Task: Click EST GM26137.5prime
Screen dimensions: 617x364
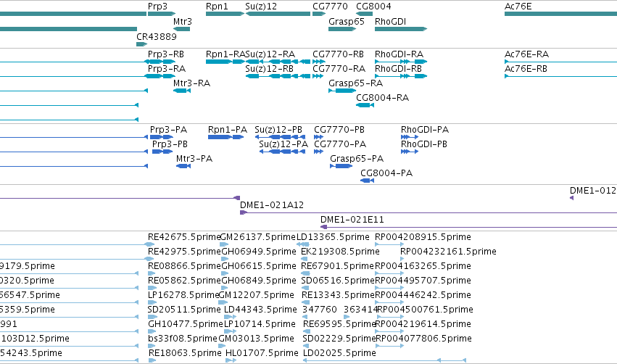Action: click(257, 237)
